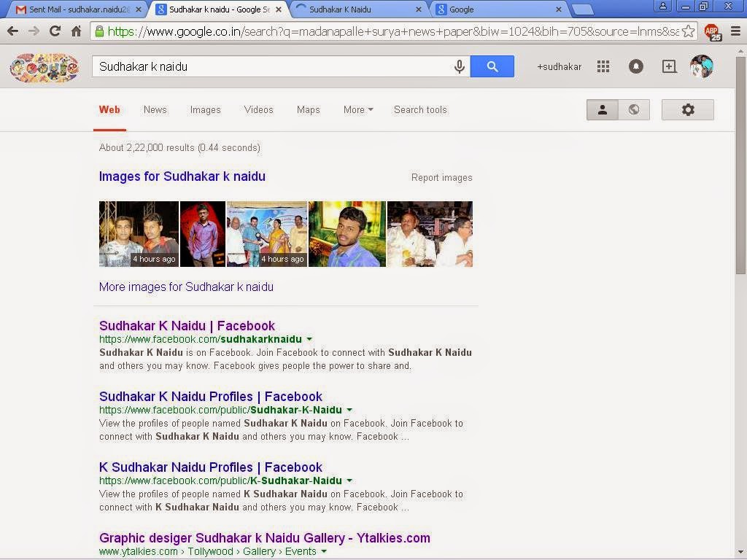
Task: Click the Google doodle logo
Action: pyautogui.click(x=44, y=67)
